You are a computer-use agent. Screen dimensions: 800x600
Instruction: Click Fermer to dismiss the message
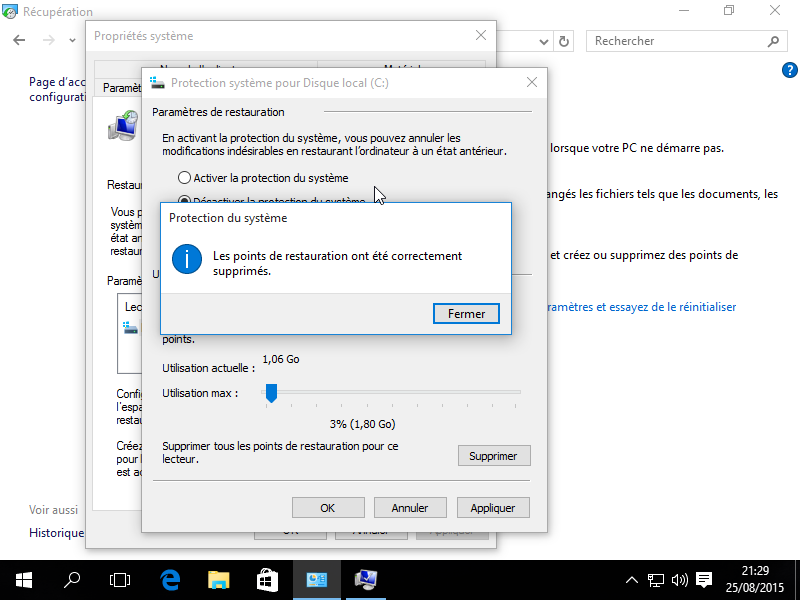466,314
